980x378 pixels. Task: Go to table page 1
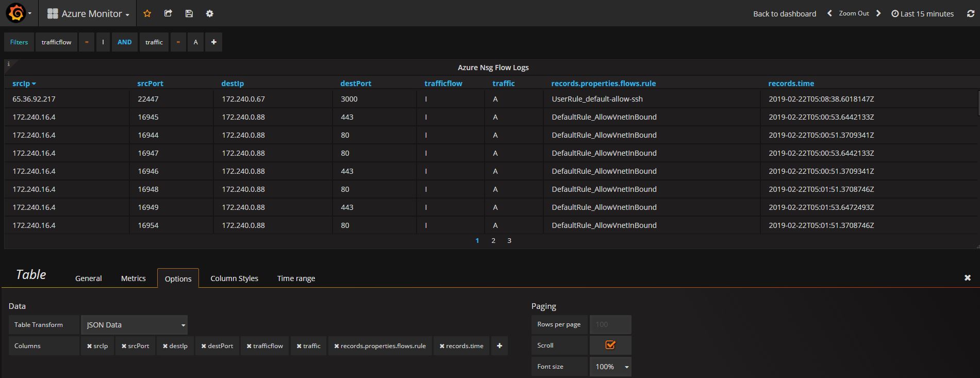[477, 241]
